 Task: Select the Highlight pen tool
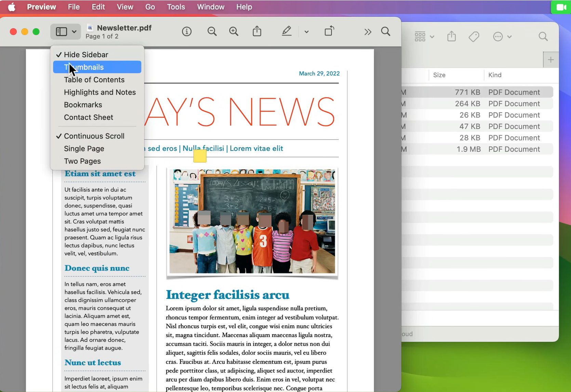click(x=287, y=31)
